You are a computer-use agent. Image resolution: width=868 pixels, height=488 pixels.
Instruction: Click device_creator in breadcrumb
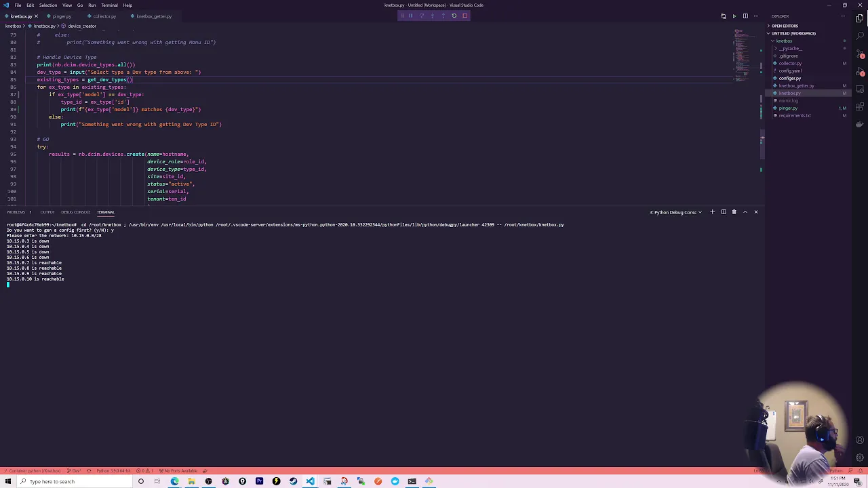tap(82, 26)
